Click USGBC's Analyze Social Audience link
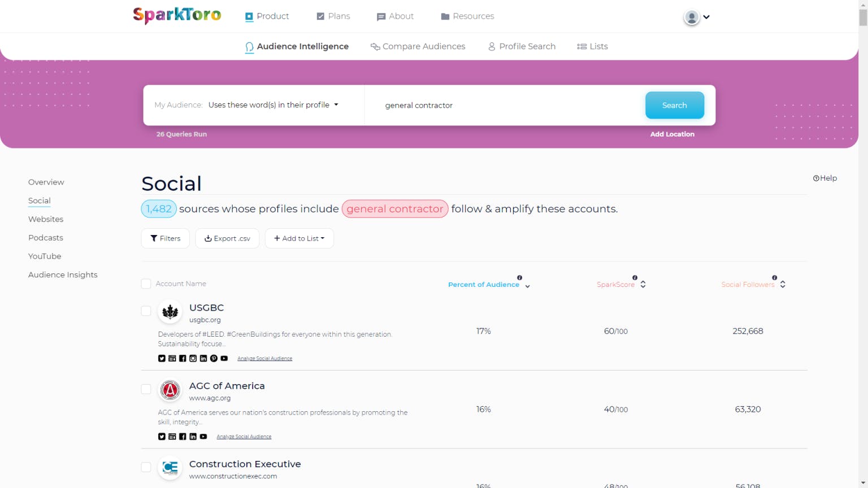Screen dimensions: 868x488 265,359
